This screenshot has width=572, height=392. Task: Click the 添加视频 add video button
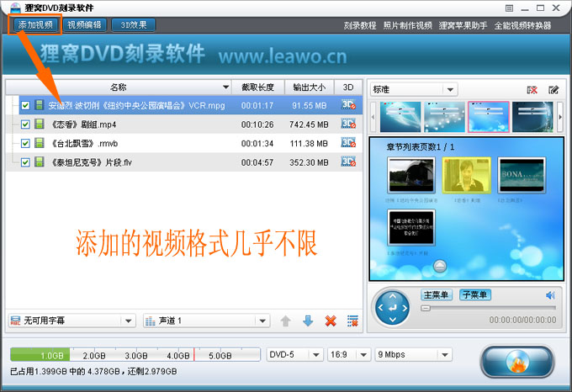coord(35,24)
